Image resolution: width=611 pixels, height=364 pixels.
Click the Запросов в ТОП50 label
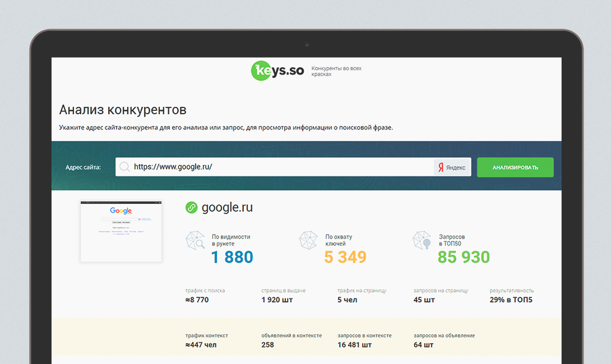coord(452,240)
